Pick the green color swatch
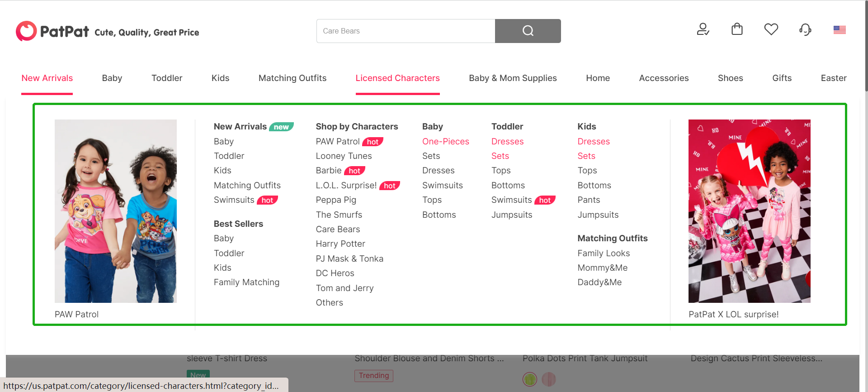This screenshot has height=392, width=868. point(530,379)
